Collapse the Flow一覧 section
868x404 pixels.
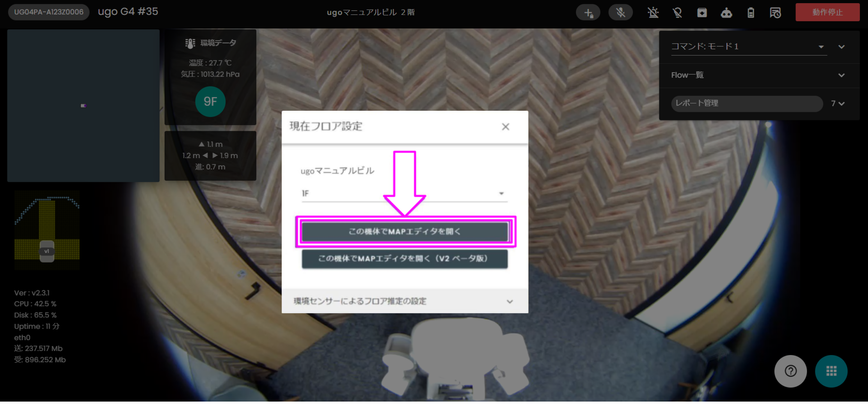tap(841, 75)
